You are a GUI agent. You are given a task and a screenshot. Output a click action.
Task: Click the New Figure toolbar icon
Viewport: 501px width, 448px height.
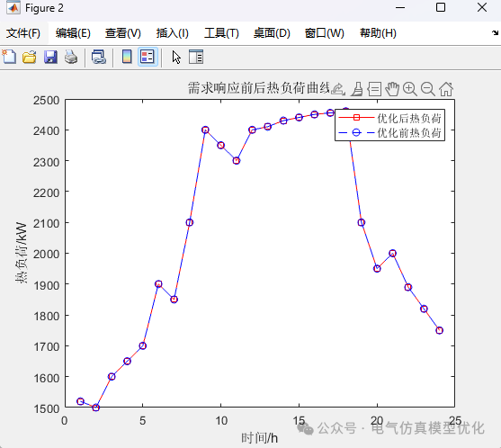point(9,58)
